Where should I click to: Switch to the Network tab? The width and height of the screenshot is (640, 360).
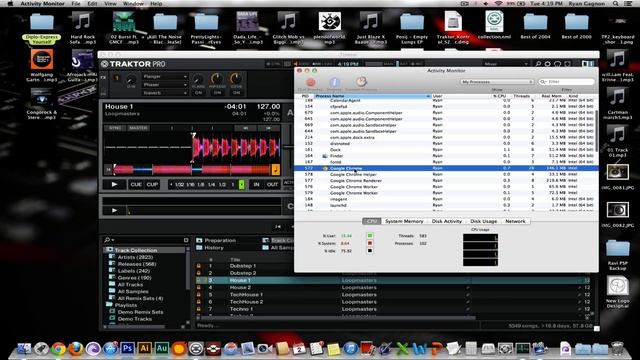[515, 221]
